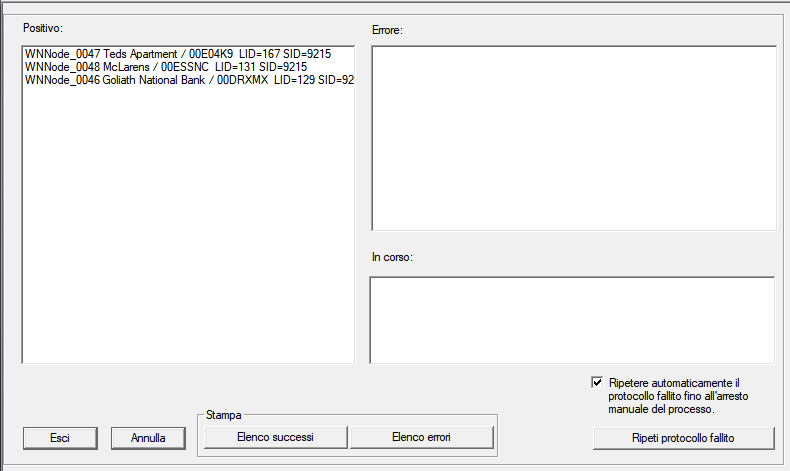The width and height of the screenshot is (790, 471).
Task: Click Ripeti protocollo fallito button
Action: [683, 438]
